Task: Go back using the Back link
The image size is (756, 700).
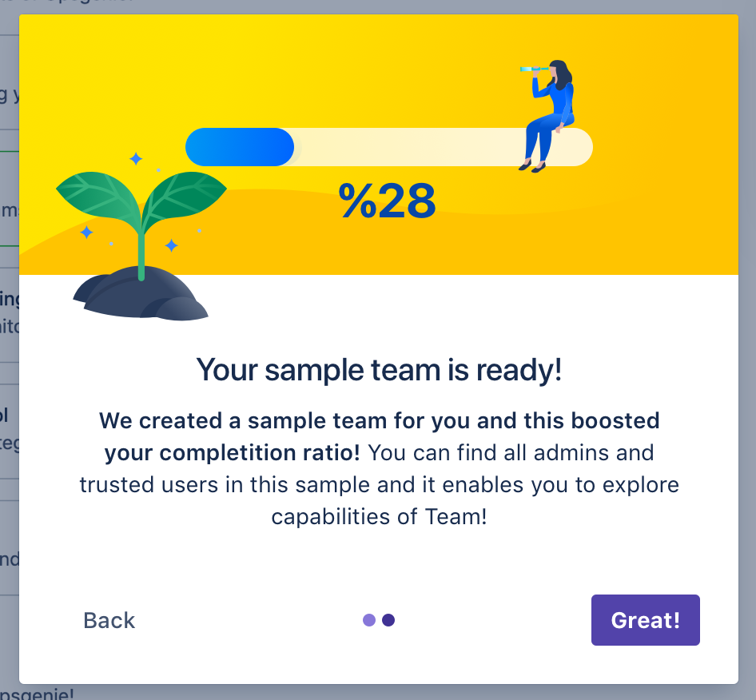Action: point(109,620)
